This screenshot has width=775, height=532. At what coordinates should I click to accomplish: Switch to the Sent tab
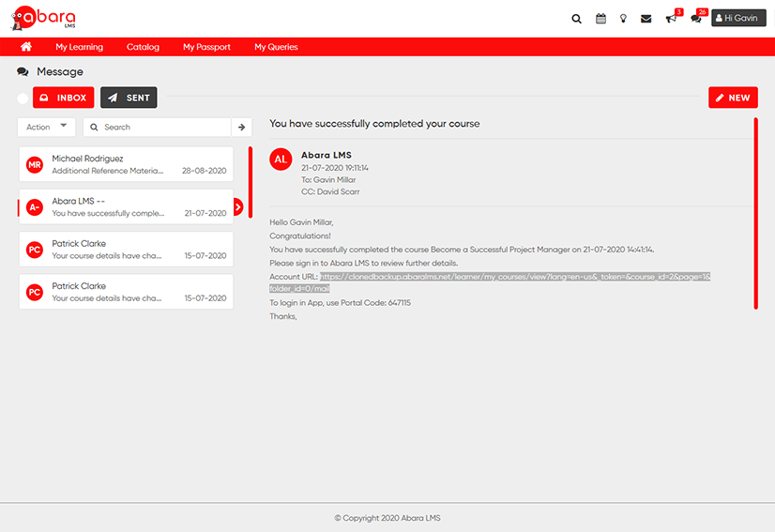[x=129, y=98]
